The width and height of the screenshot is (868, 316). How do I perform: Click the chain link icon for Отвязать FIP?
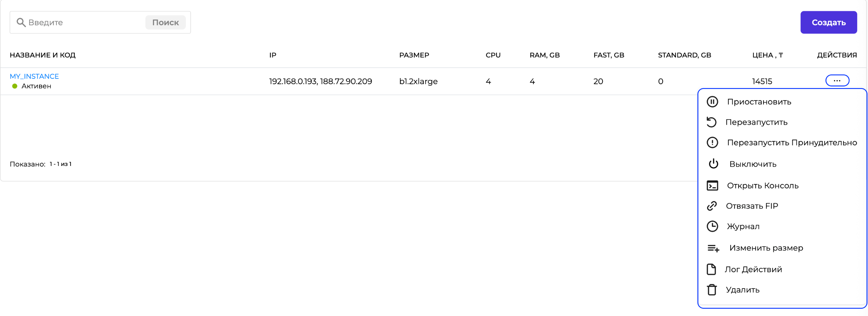coord(712,206)
